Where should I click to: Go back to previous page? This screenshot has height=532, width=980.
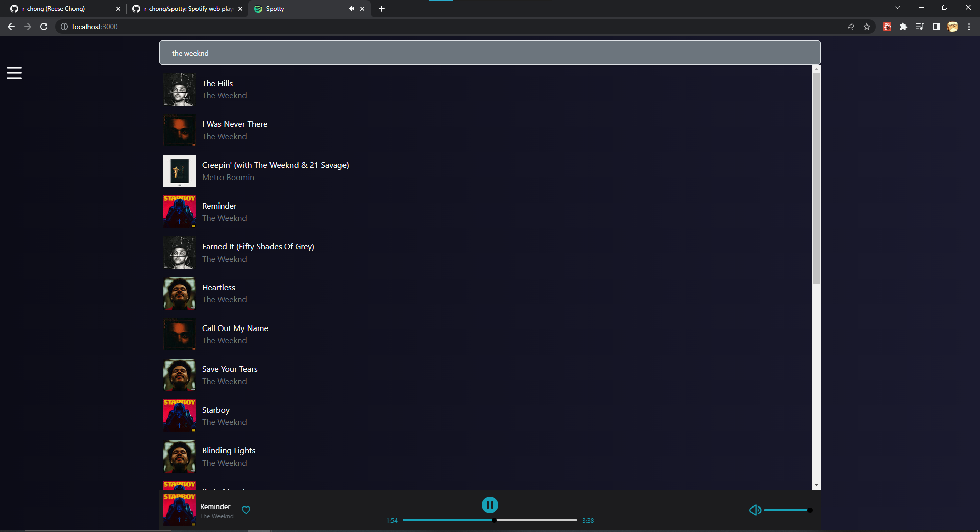point(11,27)
